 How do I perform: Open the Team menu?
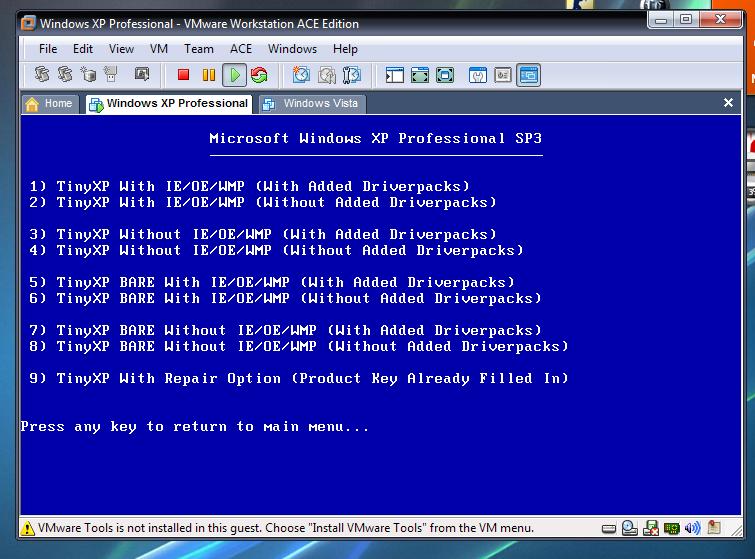tap(198, 49)
